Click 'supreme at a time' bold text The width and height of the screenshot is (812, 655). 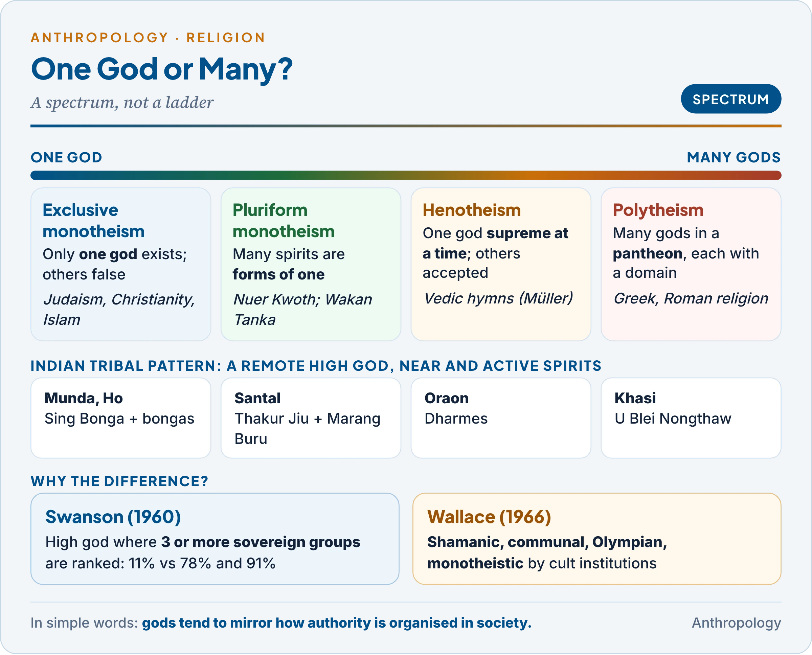495,243
